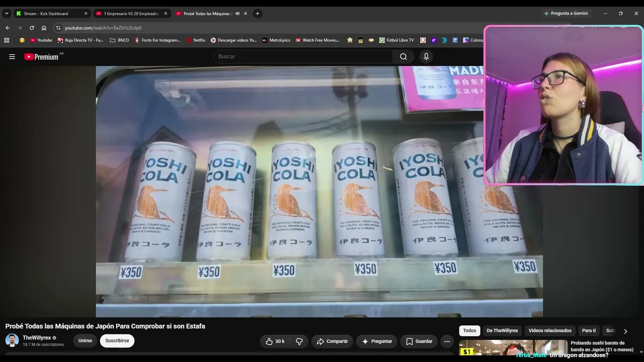Open the Fútbol Libre TV bookmark
The image size is (644, 362).
click(396, 40)
